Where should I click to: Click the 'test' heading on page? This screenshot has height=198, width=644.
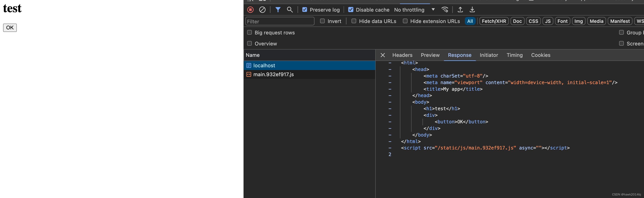12,8
